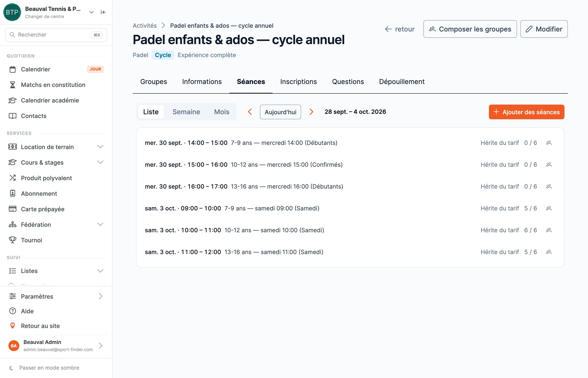Switch to the Groupes tab
Screen dimensions: 588x378
153,82
